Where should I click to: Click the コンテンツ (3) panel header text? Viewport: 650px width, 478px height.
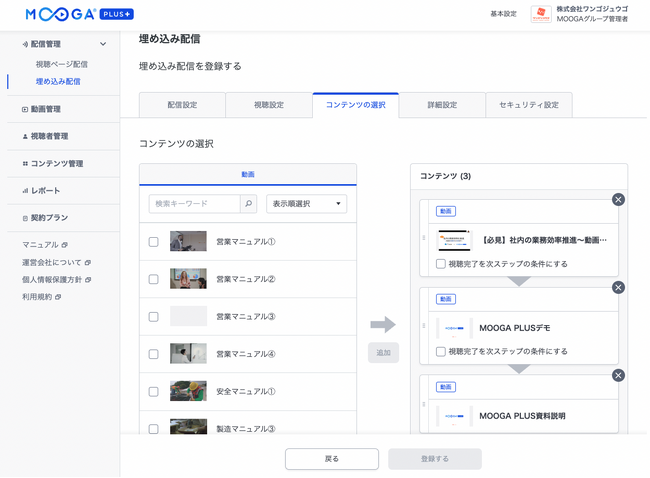[446, 176]
